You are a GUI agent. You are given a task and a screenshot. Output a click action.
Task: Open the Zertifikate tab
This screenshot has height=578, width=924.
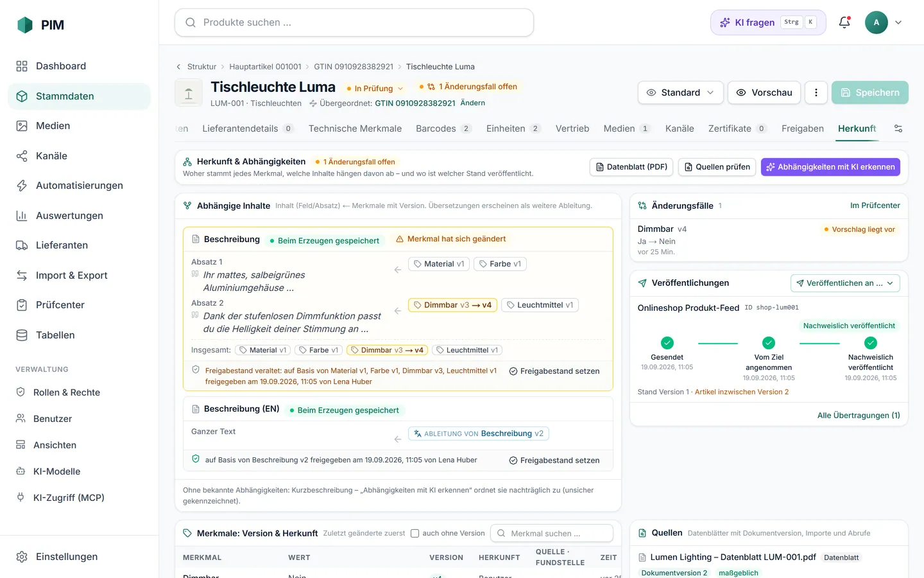coord(737,128)
